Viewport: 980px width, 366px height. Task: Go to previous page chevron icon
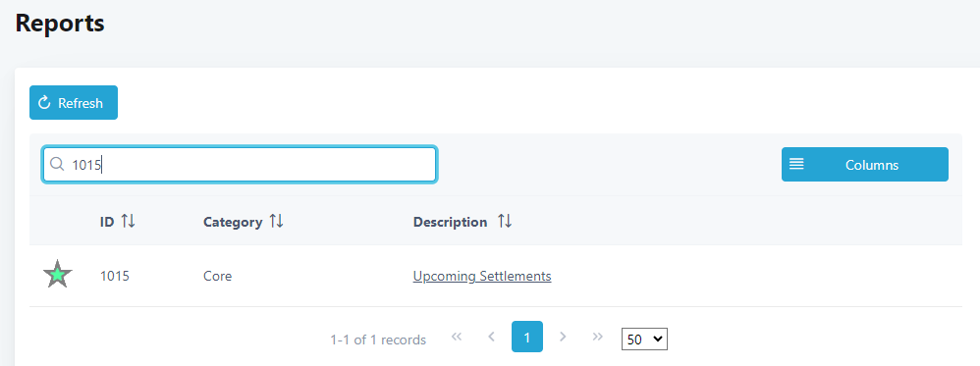491,338
